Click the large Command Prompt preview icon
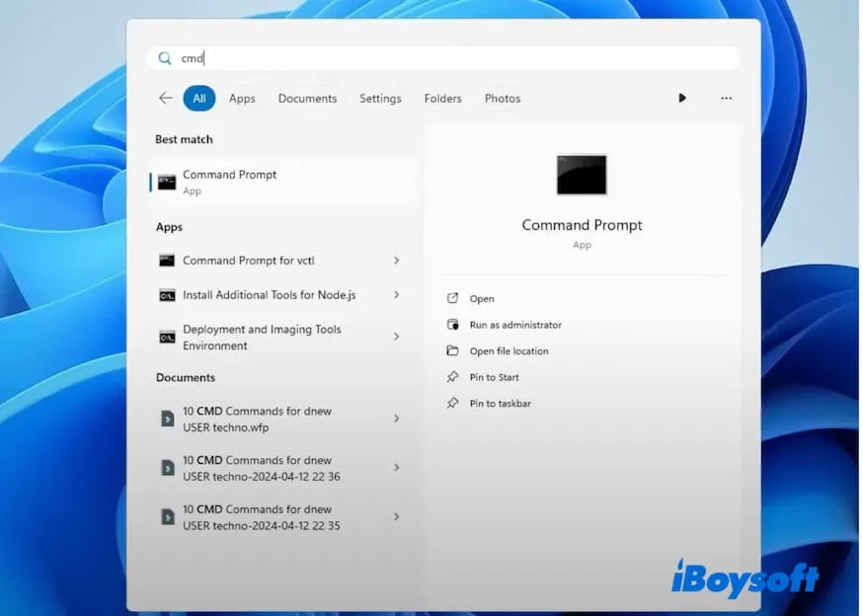Image resolution: width=863 pixels, height=616 pixels. click(x=582, y=175)
